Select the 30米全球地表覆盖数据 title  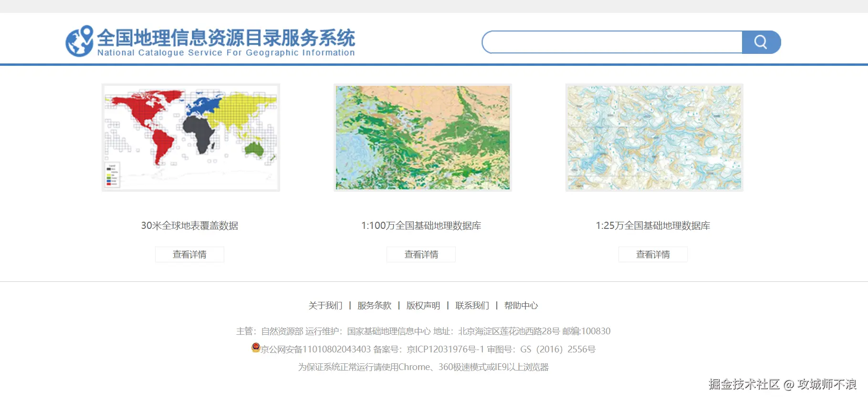(x=189, y=226)
